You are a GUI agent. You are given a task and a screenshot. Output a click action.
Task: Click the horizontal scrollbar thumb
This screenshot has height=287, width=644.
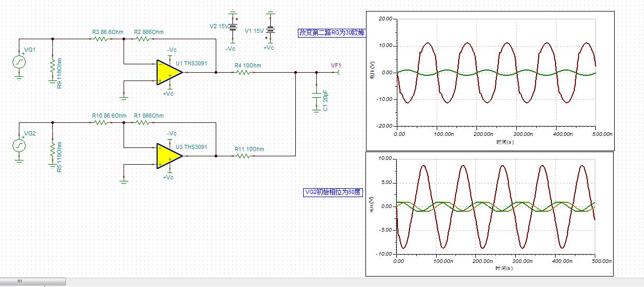(x=33, y=281)
